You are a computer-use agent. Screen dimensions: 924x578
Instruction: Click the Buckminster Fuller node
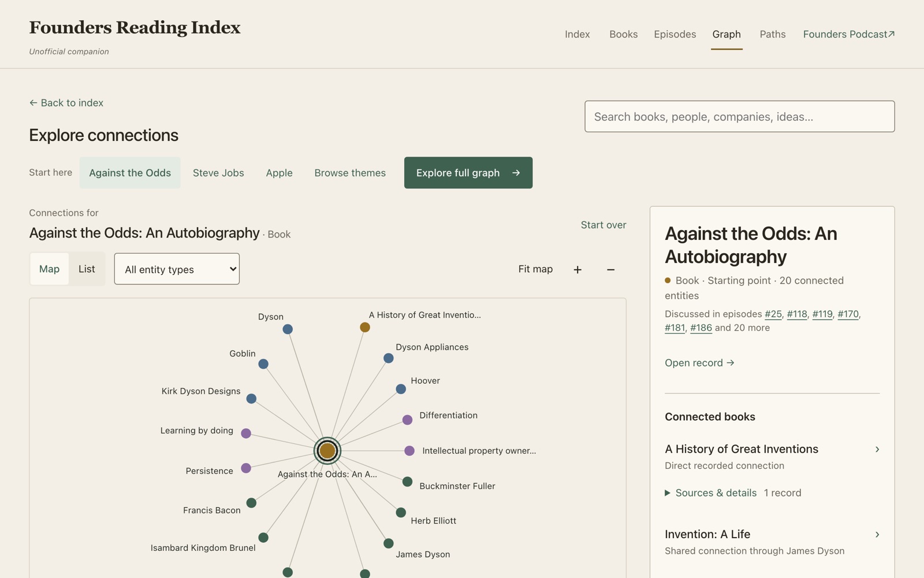pos(408,481)
